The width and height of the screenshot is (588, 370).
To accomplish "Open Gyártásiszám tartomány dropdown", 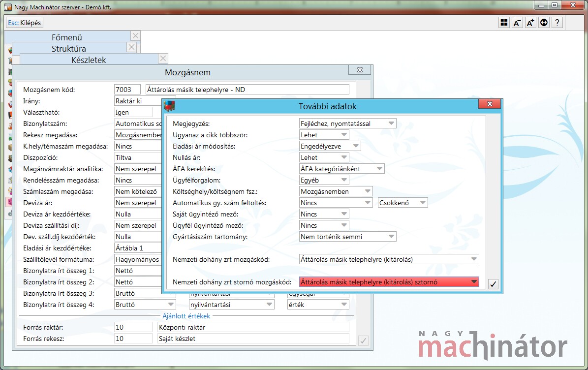I will [x=347, y=237].
